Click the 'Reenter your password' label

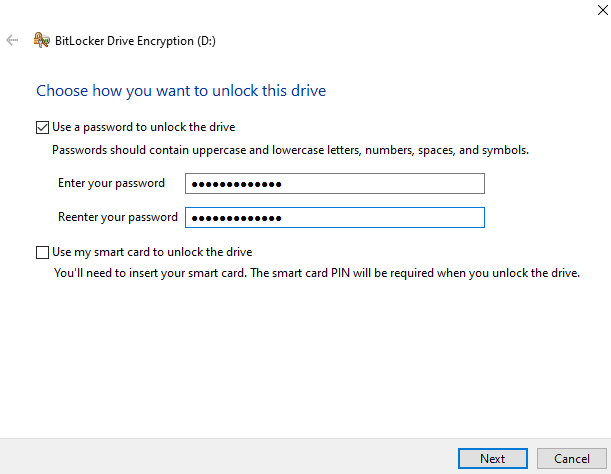coord(118,217)
